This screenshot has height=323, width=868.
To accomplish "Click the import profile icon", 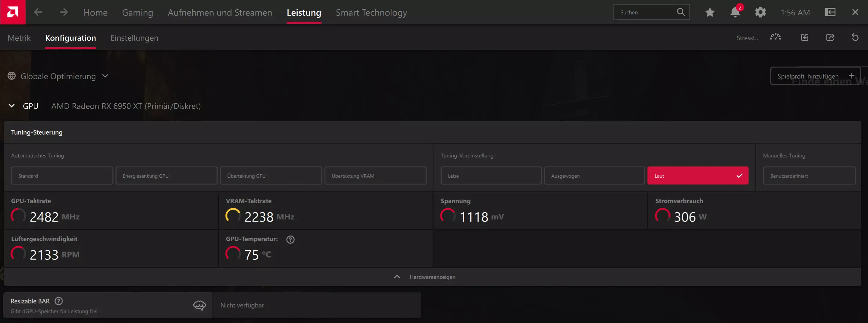I will pyautogui.click(x=805, y=37).
